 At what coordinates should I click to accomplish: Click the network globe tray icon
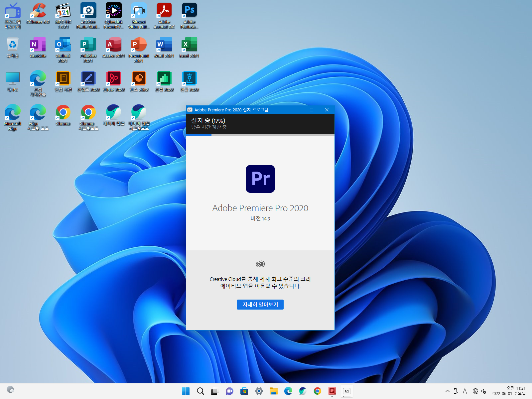[x=475, y=391]
